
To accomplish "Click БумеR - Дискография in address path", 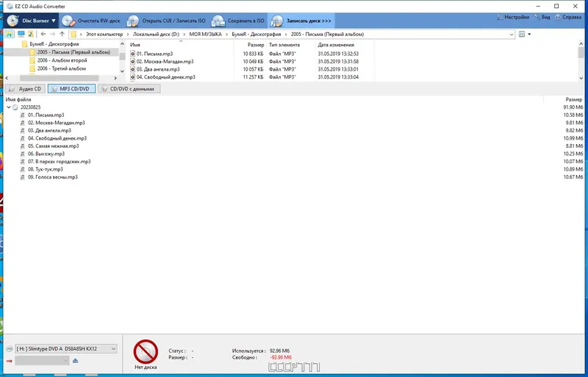I will [x=256, y=34].
